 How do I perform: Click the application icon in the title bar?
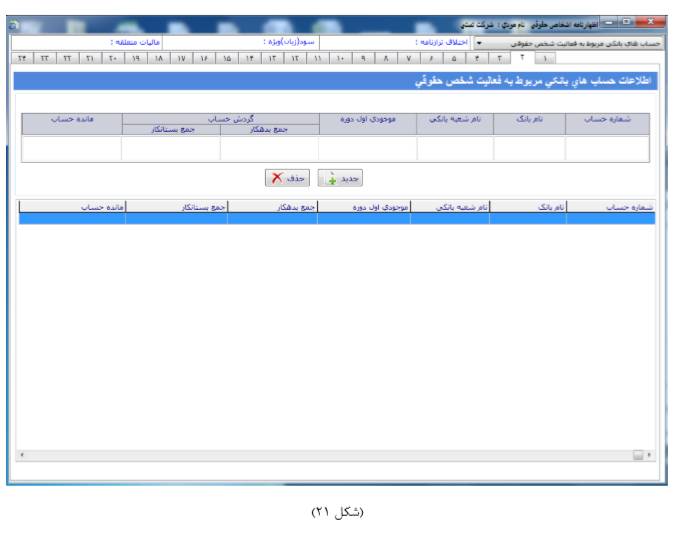click(x=13, y=24)
